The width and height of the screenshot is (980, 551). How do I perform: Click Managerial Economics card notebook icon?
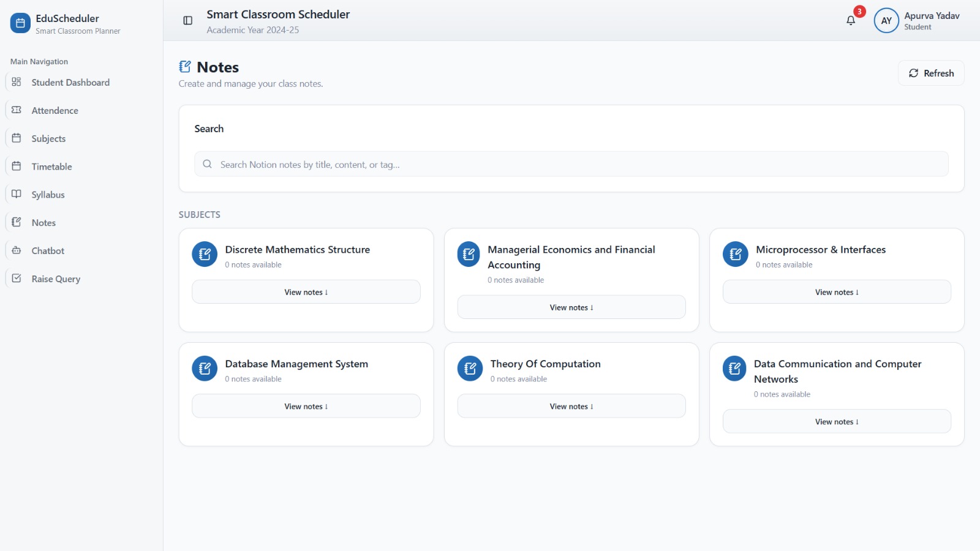coord(469,254)
